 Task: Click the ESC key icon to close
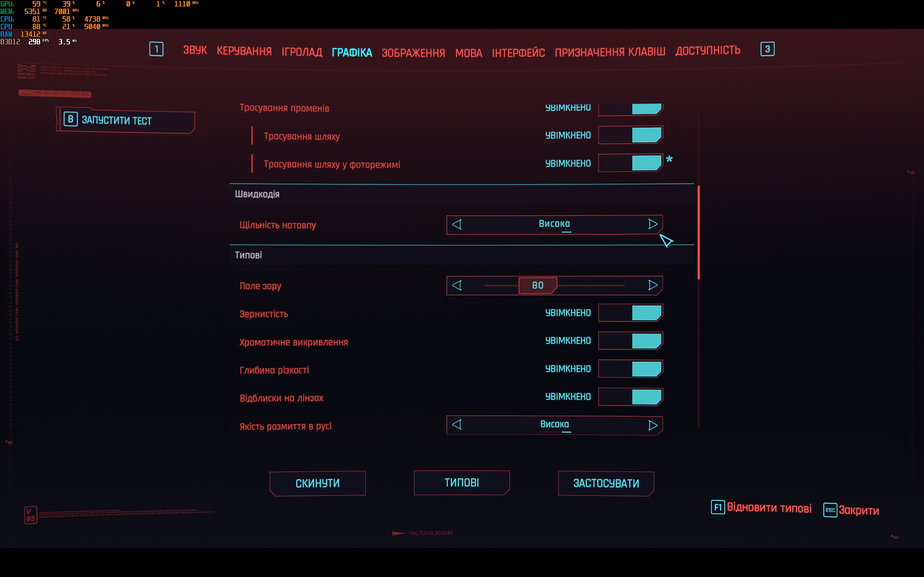point(830,510)
